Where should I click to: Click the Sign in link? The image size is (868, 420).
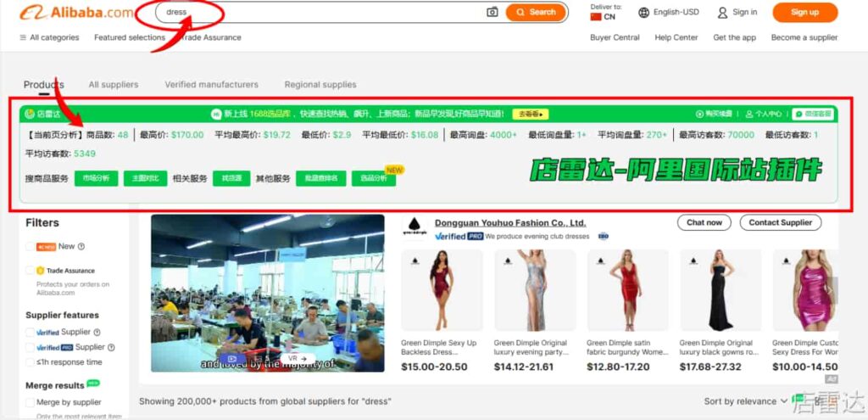coord(737,12)
